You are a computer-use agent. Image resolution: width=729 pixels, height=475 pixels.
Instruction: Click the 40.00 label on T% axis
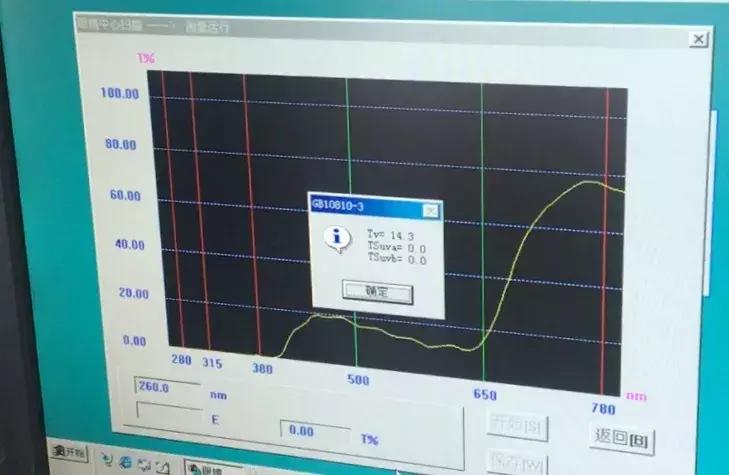(x=130, y=244)
